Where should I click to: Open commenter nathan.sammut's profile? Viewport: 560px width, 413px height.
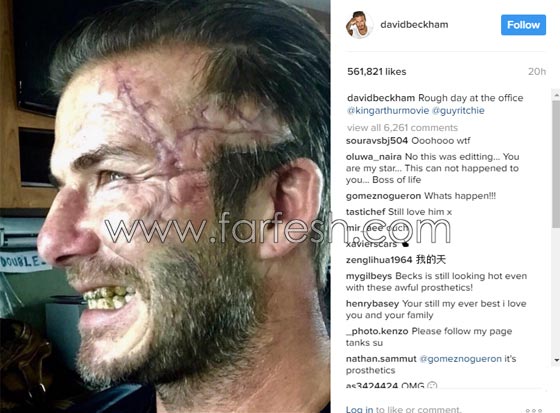(x=381, y=359)
